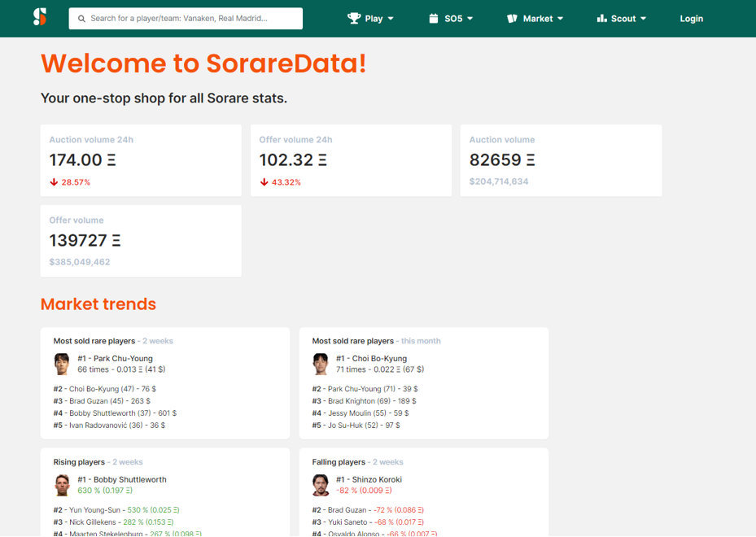756x537 pixels.
Task: Select #2 Choi Bo-Kyung (47) row
Action: [x=105, y=389]
